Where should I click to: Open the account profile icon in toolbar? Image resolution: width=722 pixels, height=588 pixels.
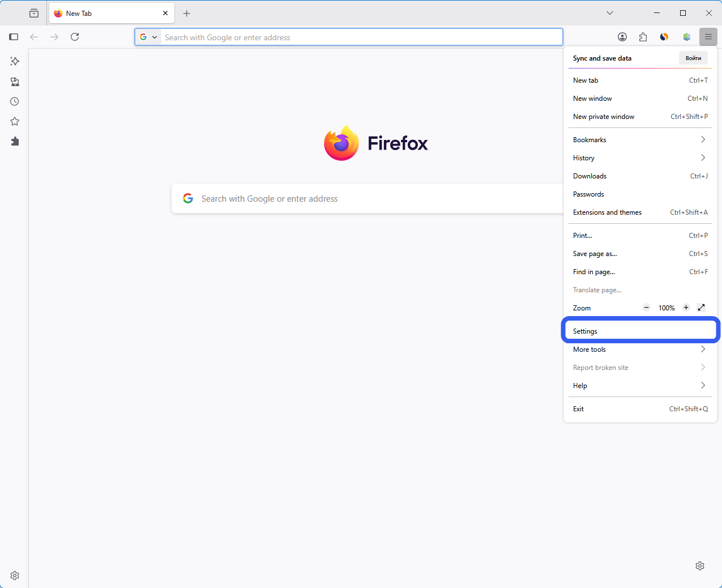[x=622, y=37]
